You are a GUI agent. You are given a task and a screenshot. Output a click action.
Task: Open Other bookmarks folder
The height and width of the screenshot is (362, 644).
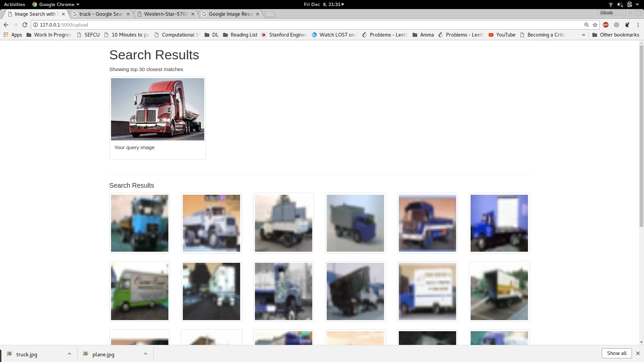pos(616,35)
